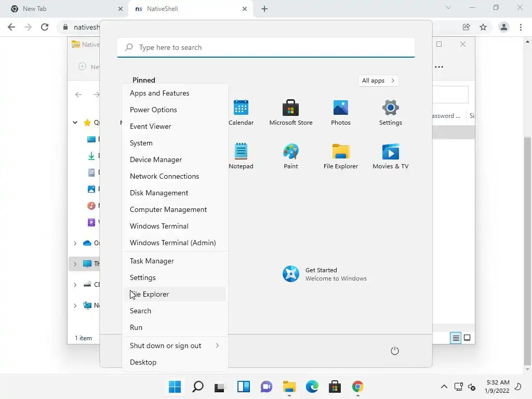
Task: Open the Calendar pinned app
Action: (x=241, y=112)
